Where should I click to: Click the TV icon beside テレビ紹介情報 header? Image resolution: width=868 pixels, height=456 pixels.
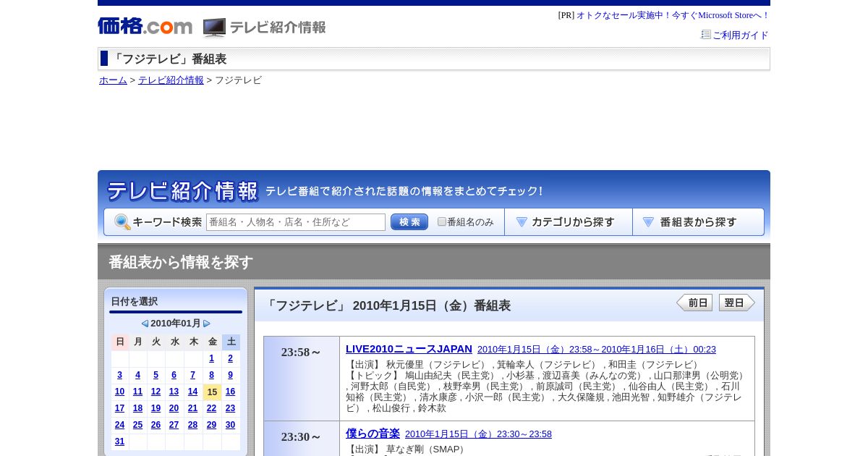pos(214,28)
